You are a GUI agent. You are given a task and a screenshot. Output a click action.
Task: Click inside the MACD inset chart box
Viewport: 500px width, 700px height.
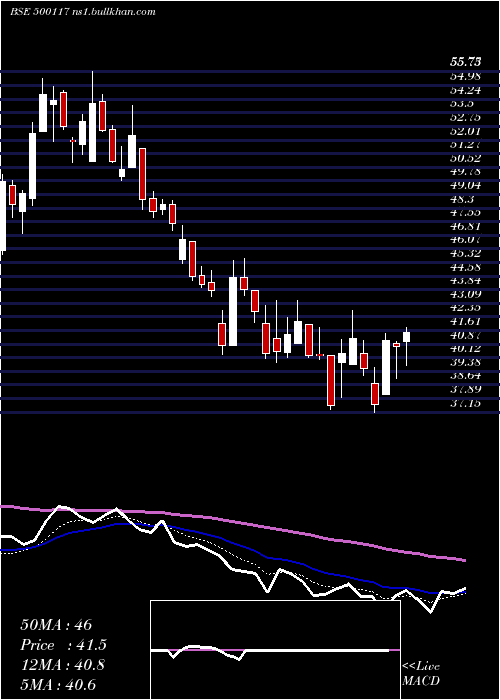(x=275, y=650)
